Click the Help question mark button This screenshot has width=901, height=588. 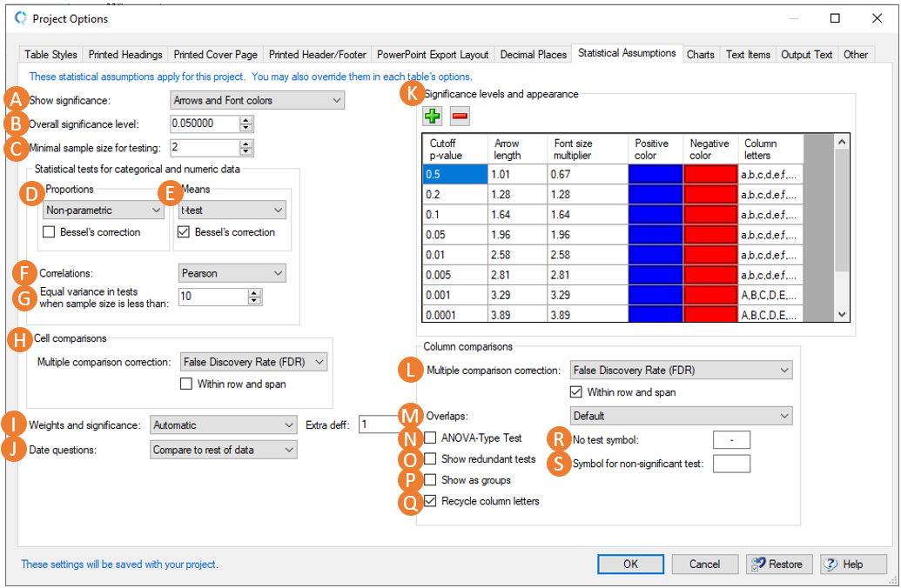[x=853, y=564]
